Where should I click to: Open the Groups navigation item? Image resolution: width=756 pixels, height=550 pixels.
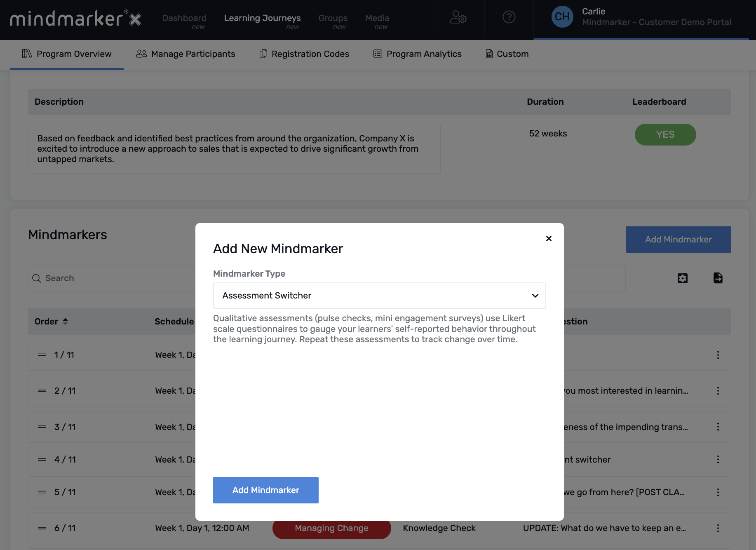(x=333, y=18)
